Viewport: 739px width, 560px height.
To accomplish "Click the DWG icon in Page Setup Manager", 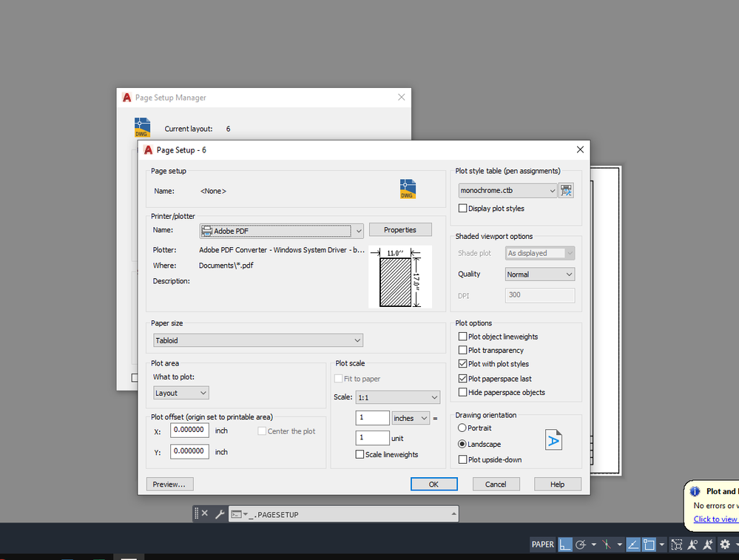I will coord(142,127).
